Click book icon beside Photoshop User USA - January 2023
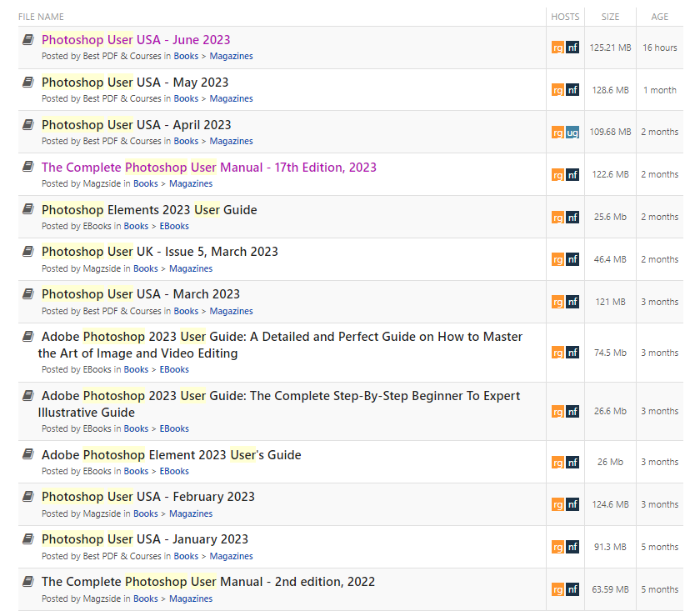Viewport: 700px width, 611px height. 28,539
